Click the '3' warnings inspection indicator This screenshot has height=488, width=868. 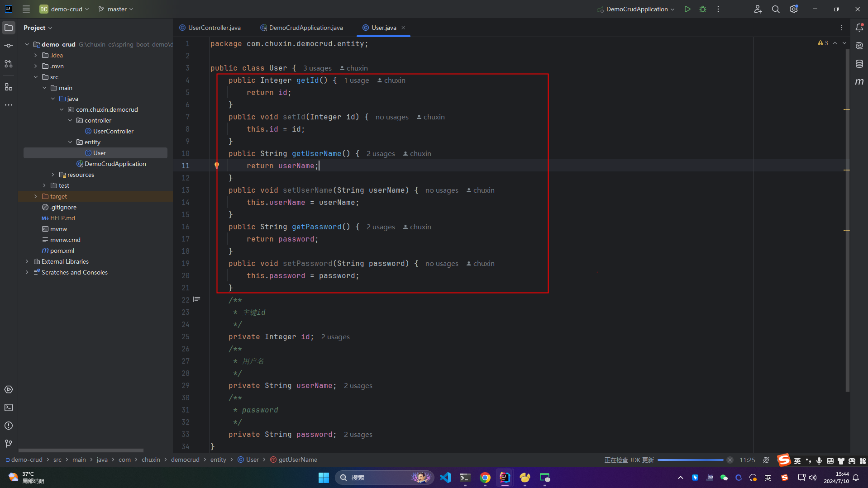click(823, 43)
